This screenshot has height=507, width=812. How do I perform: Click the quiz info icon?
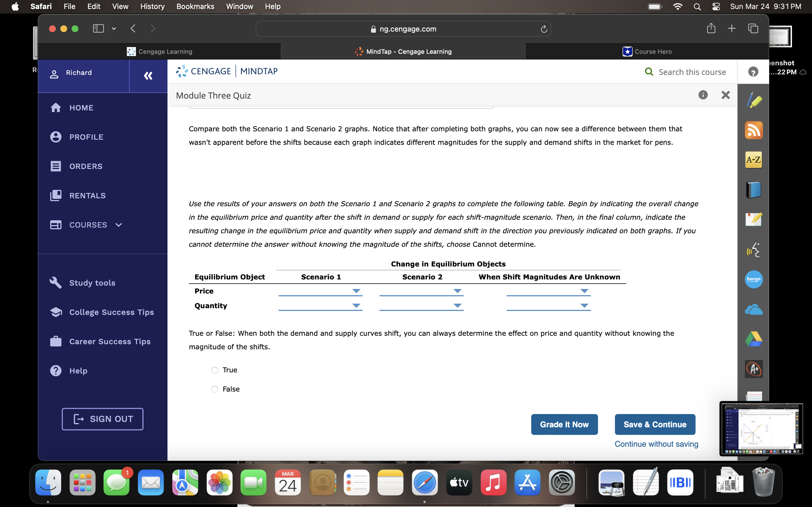click(703, 95)
